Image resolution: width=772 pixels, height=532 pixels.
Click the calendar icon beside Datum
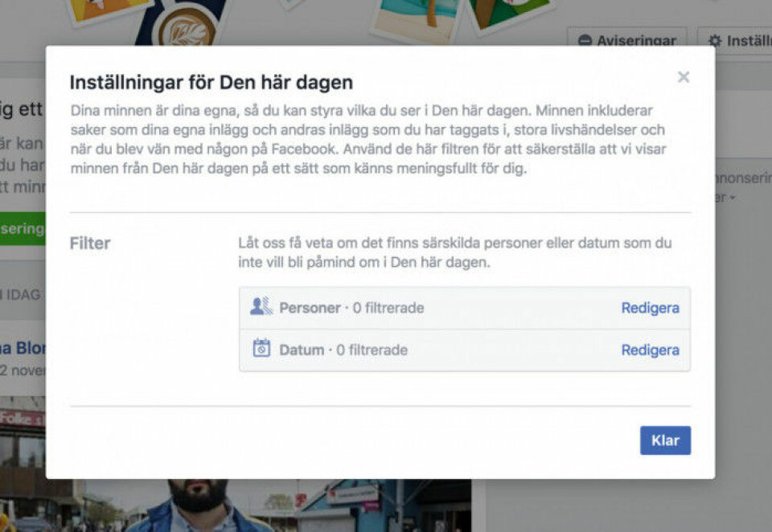pyautogui.click(x=261, y=349)
